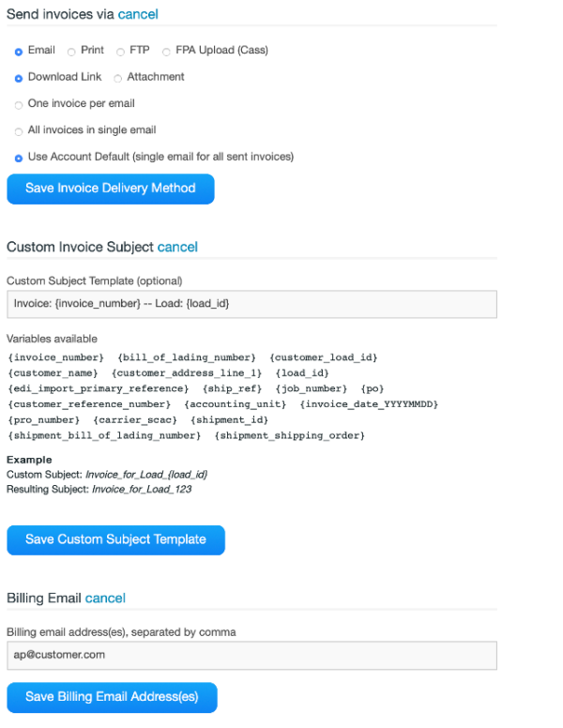
Task: Cancel the Send invoices via section
Action: tap(138, 14)
